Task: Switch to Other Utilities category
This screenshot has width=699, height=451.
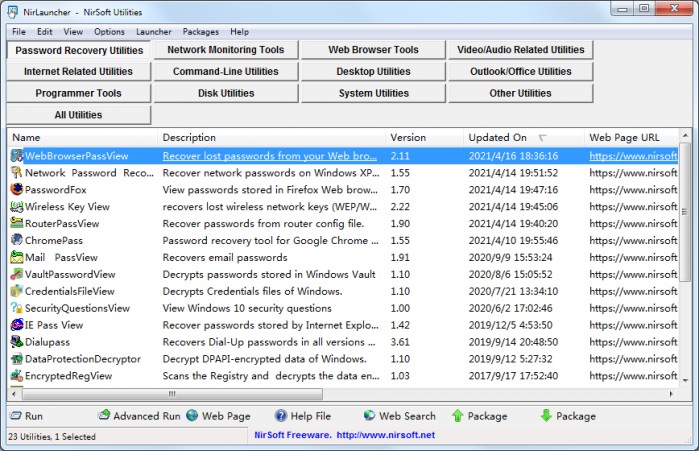Action: click(x=521, y=93)
